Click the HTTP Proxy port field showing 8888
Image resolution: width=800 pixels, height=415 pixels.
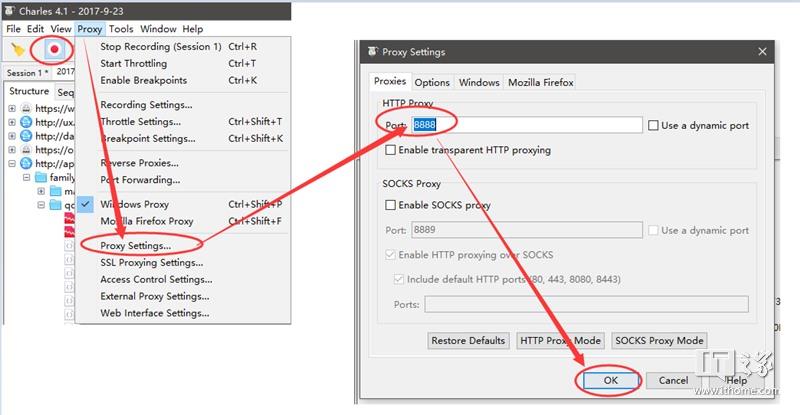click(x=527, y=125)
